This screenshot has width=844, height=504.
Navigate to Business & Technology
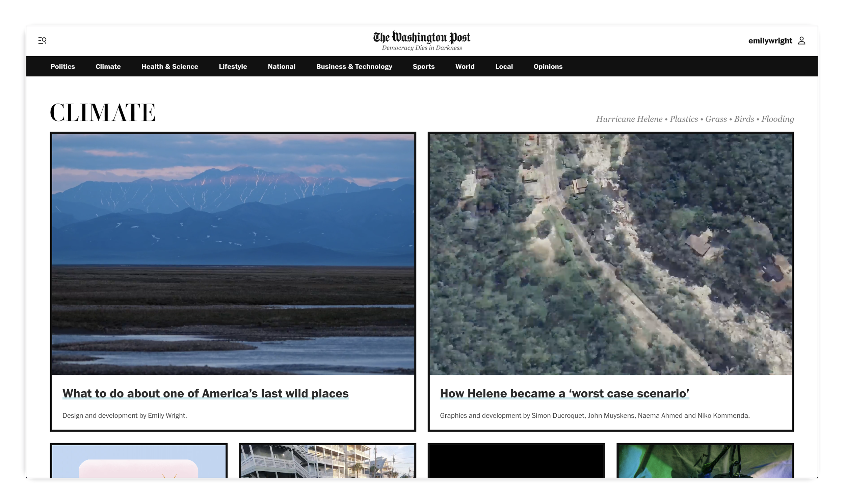click(354, 66)
